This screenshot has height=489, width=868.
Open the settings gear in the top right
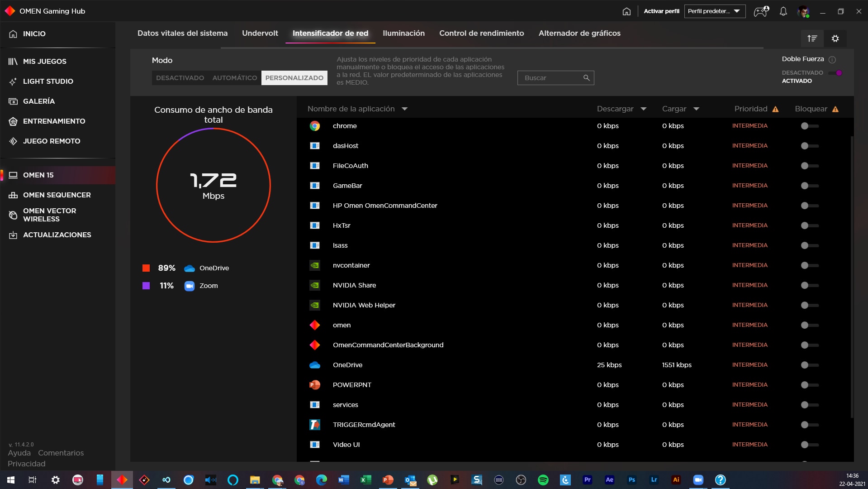tap(835, 38)
